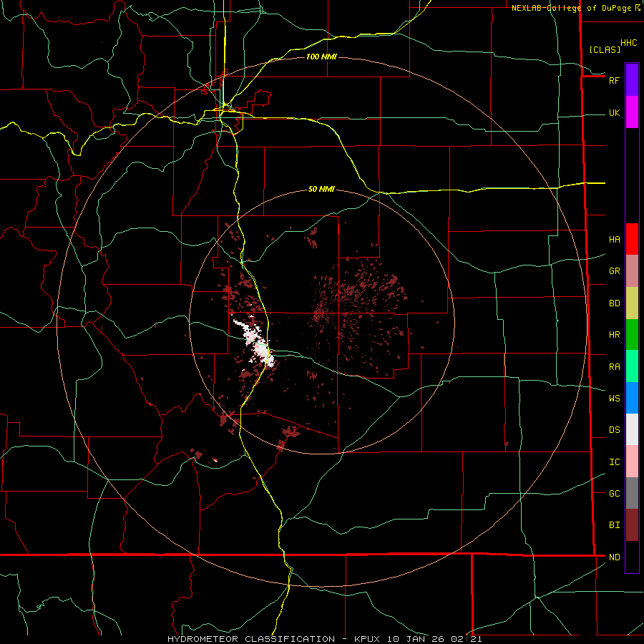Click the ND legend label
Screen dimensions: 644x644
(614, 557)
